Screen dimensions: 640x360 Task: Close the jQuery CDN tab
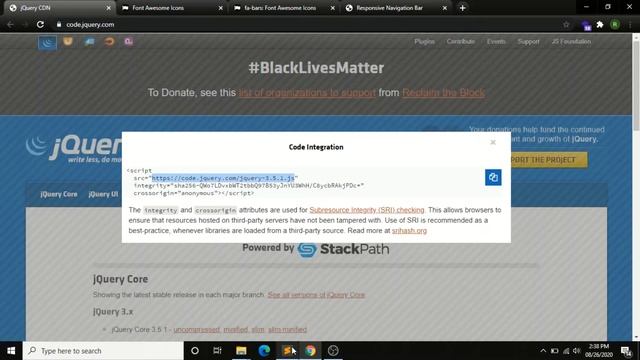[108, 8]
